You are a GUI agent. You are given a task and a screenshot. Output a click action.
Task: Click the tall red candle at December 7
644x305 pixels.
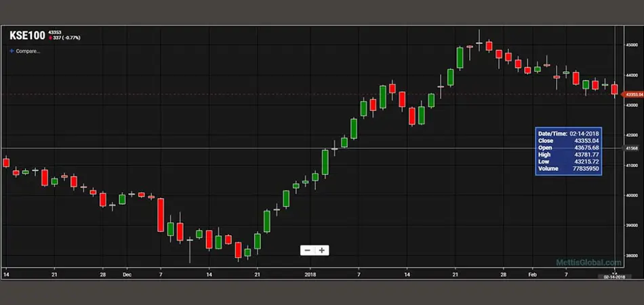click(x=161, y=214)
